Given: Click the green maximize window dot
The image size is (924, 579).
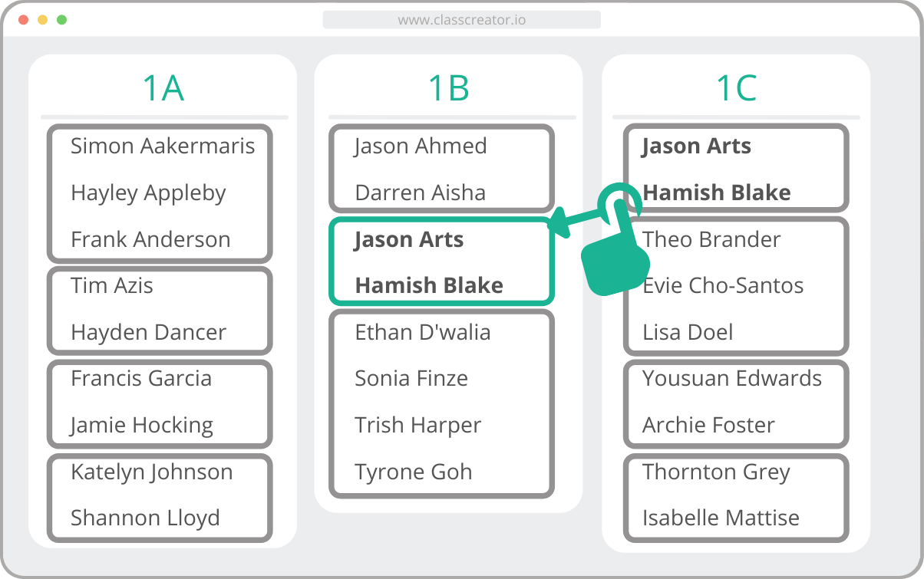Looking at the screenshot, I should [61, 19].
